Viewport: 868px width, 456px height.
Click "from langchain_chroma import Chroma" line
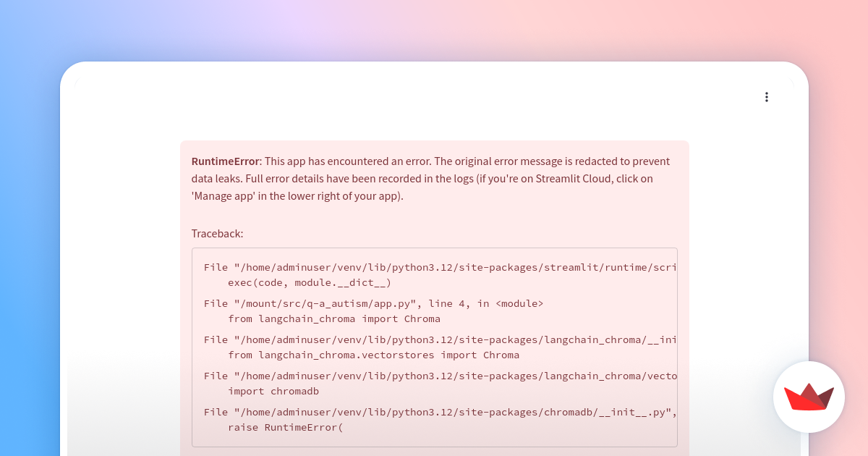334,319
